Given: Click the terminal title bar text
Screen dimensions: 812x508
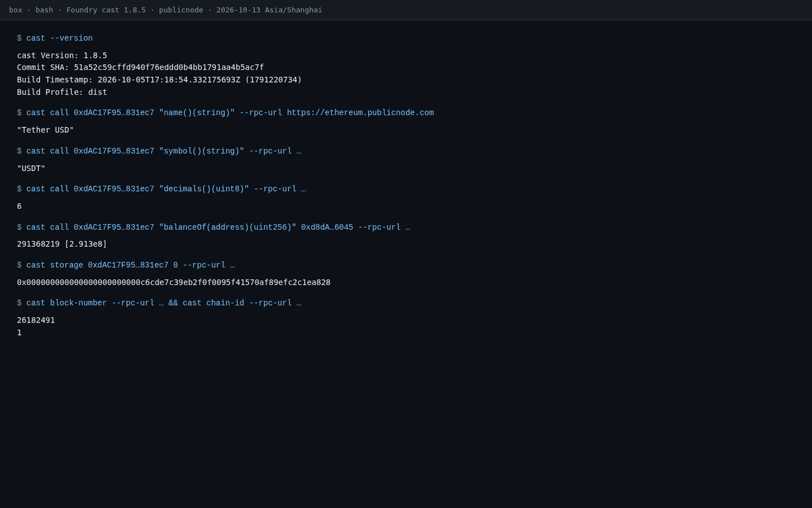Looking at the screenshot, I should coord(166,10).
